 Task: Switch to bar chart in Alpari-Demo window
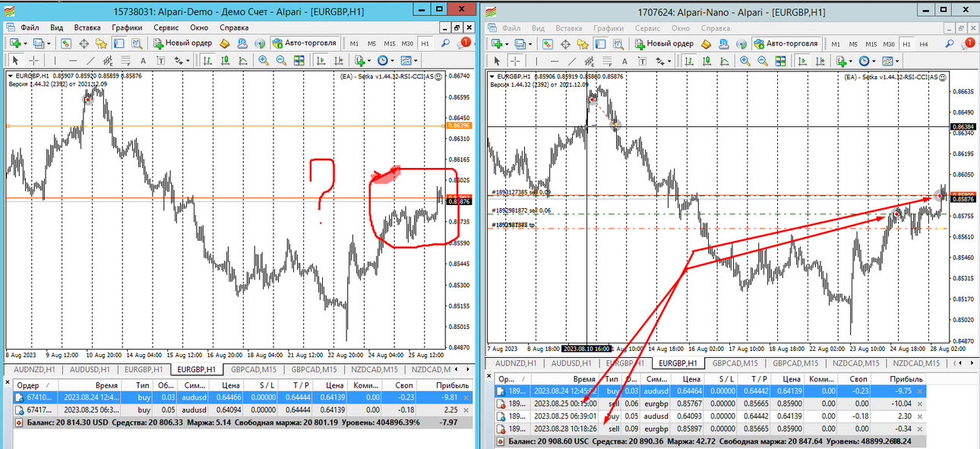click(207, 61)
